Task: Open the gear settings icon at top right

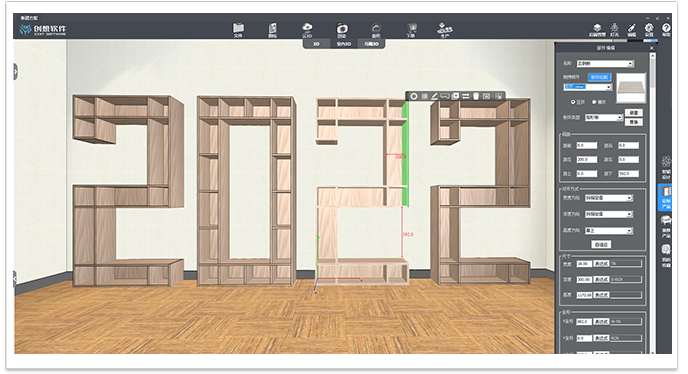Action: (649, 29)
